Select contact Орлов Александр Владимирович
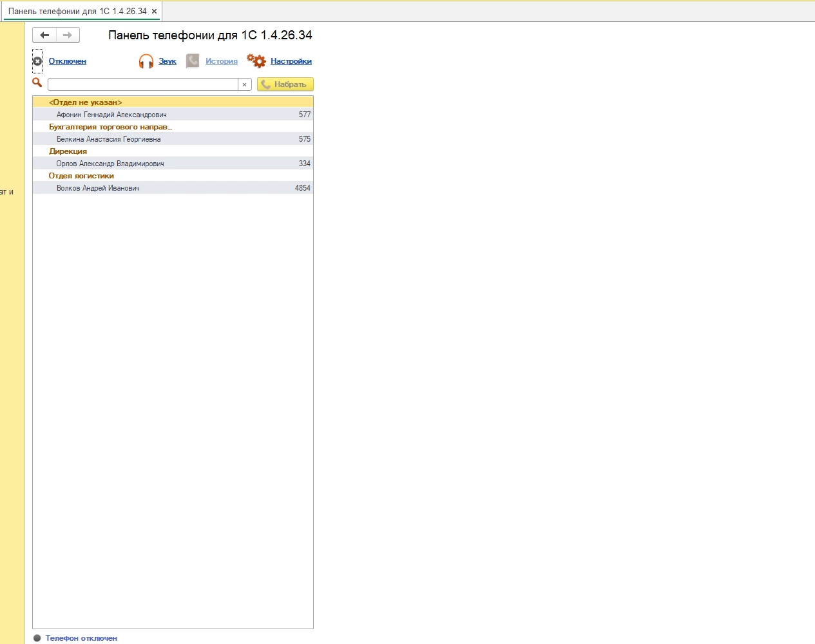Image resolution: width=815 pixels, height=644 pixels. [x=173, y=164]
